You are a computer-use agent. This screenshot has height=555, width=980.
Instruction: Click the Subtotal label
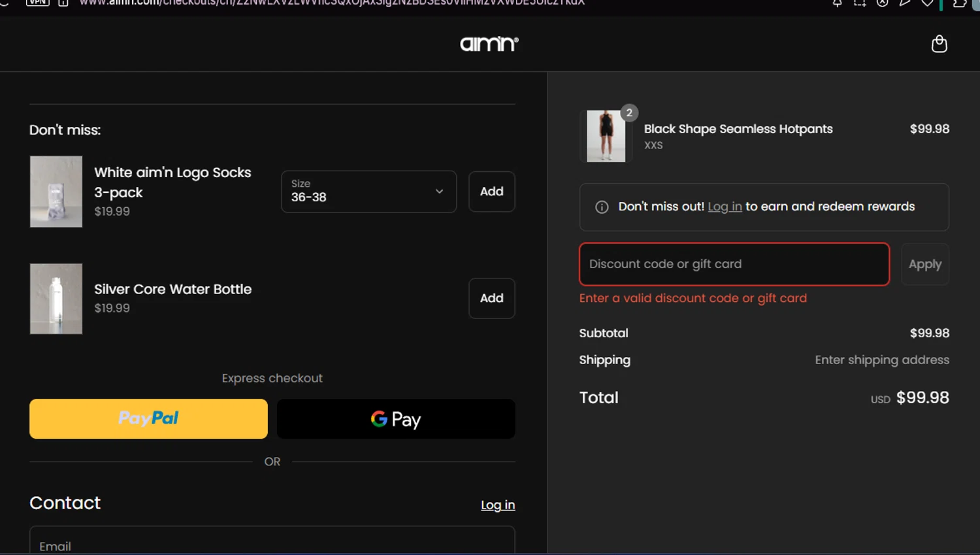pos(604,333)
